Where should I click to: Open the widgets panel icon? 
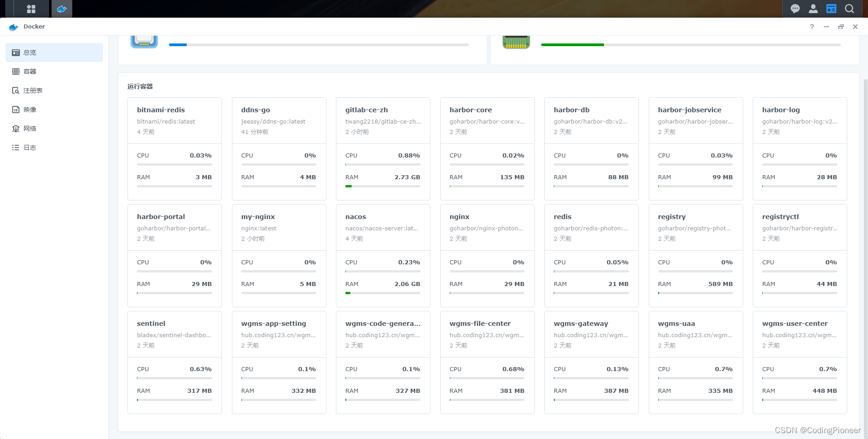click(831, 9)
